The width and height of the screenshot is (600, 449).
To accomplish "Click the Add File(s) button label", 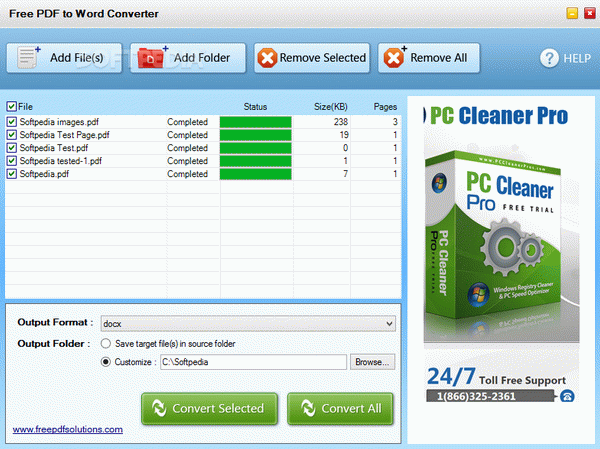I will (77, 58).
